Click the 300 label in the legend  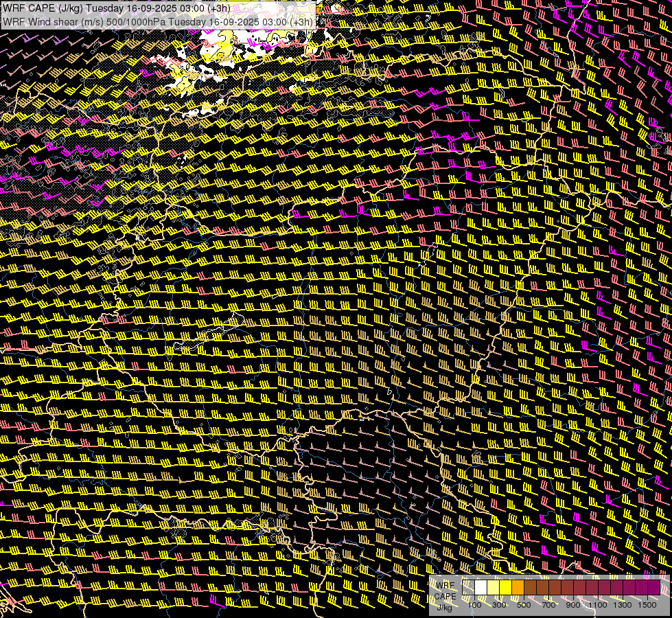[x=499, y=605]
